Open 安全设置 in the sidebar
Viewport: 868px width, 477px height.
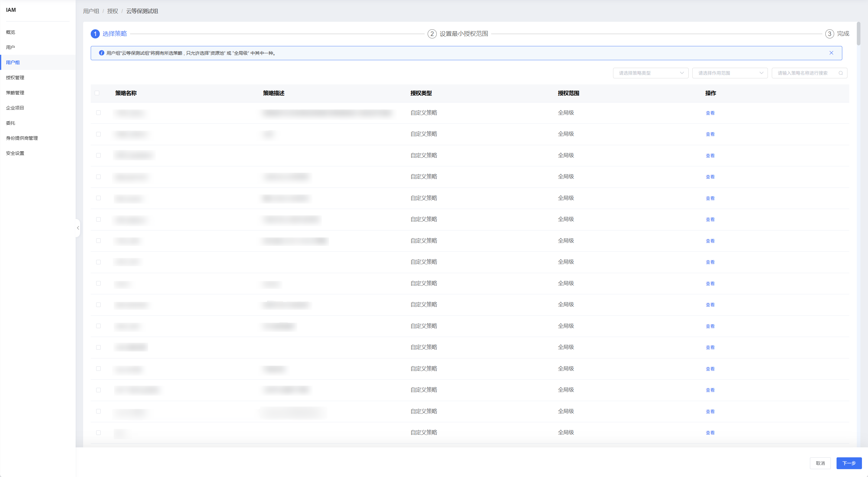click(38, 153)
